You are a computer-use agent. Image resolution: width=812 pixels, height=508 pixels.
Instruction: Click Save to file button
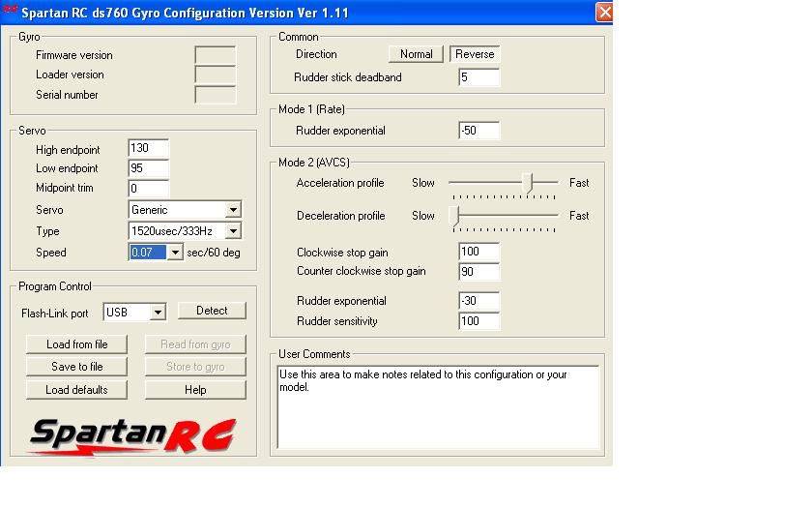click(x=77, y=367)
